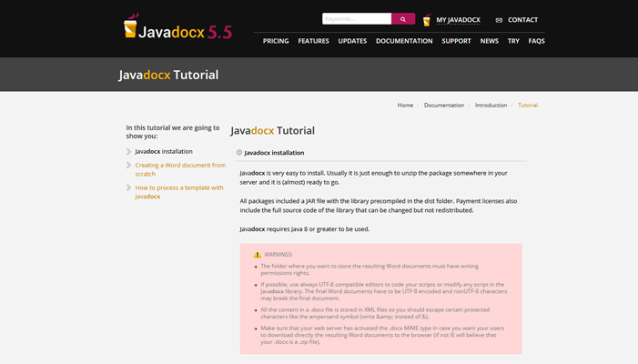
Task: Open the News menu item
Action: [489, 41]
